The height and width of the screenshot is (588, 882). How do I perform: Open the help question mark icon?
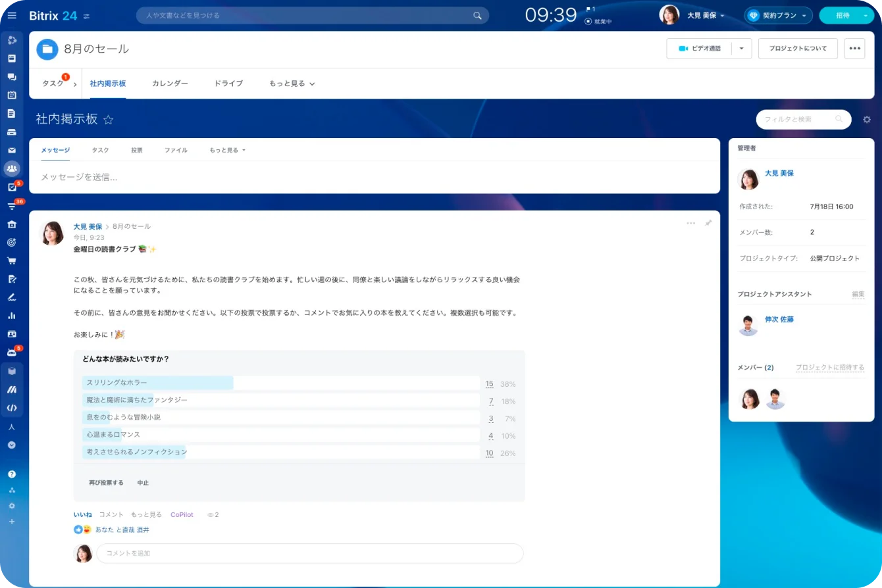pyautogui.click(x=12, y=474)
